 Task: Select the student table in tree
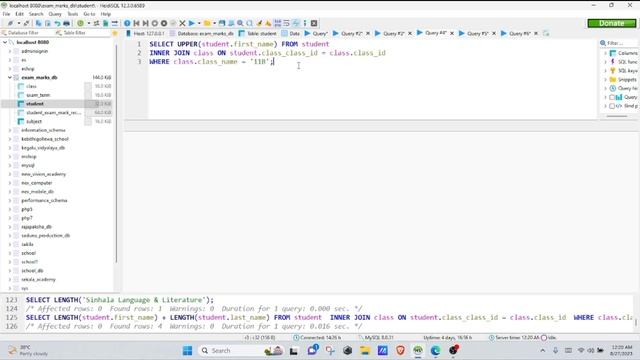35,104
